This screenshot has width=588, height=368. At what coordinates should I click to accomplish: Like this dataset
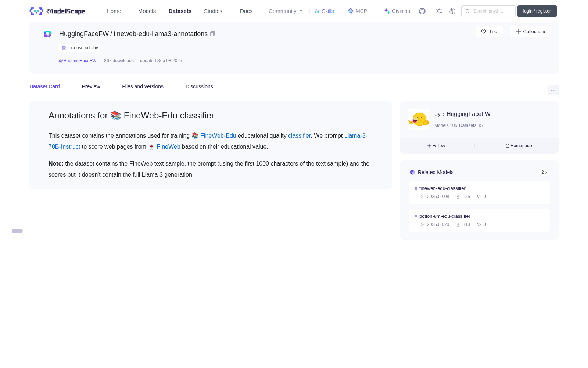[x=489, y=32]
